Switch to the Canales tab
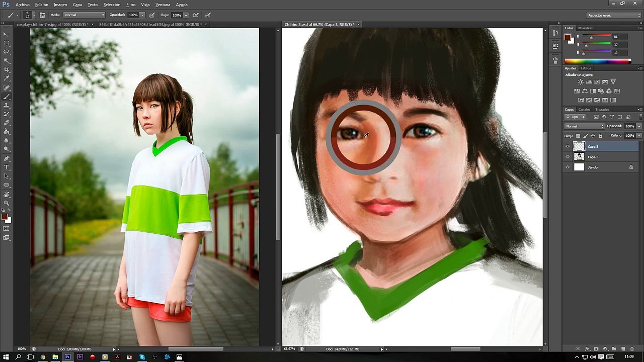Screen dimensions: 644x362 click(584, 110)
